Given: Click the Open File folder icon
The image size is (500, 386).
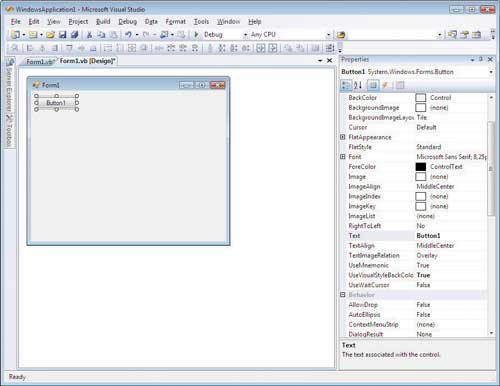Looking at the screenshot, I should [x=50, y=35].
